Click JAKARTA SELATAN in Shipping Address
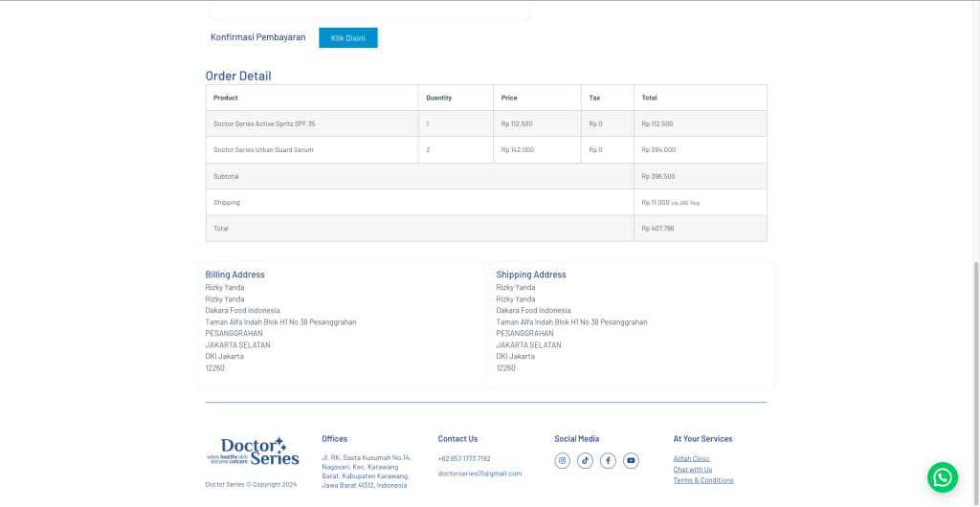Screen dimensions: 980x507 click(x=528, y=344)
